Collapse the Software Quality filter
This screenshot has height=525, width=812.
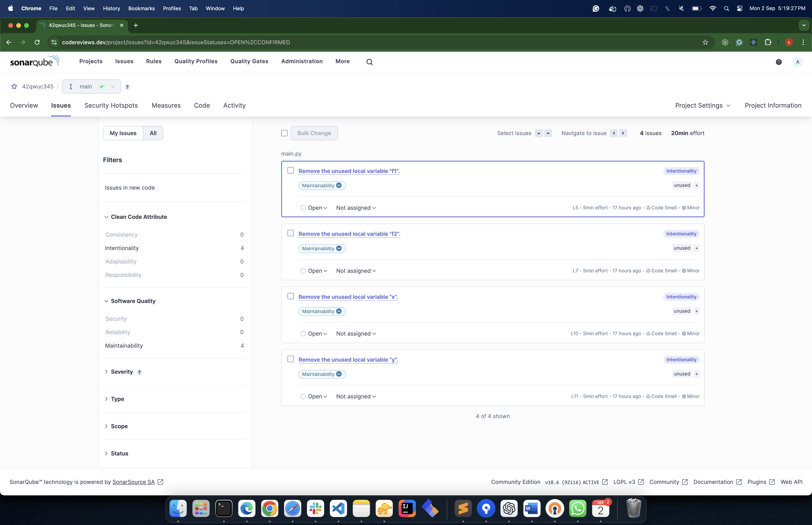[130, 301]
